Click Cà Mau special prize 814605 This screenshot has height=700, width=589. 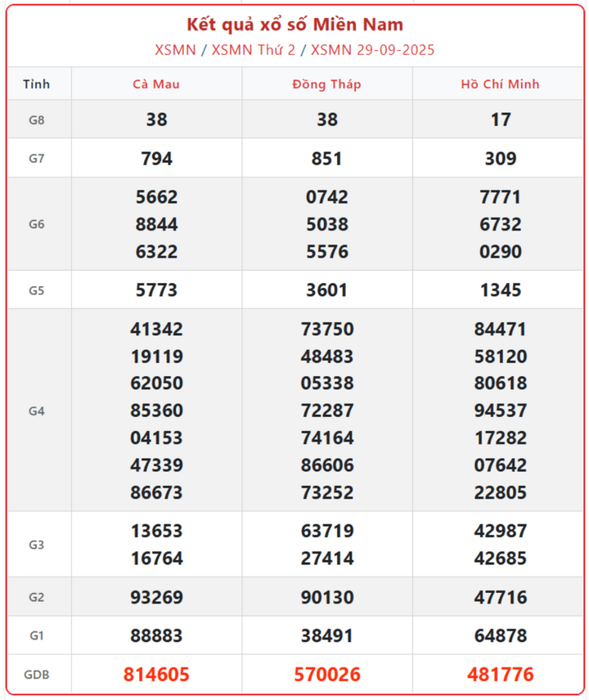(x=156, y=675)
